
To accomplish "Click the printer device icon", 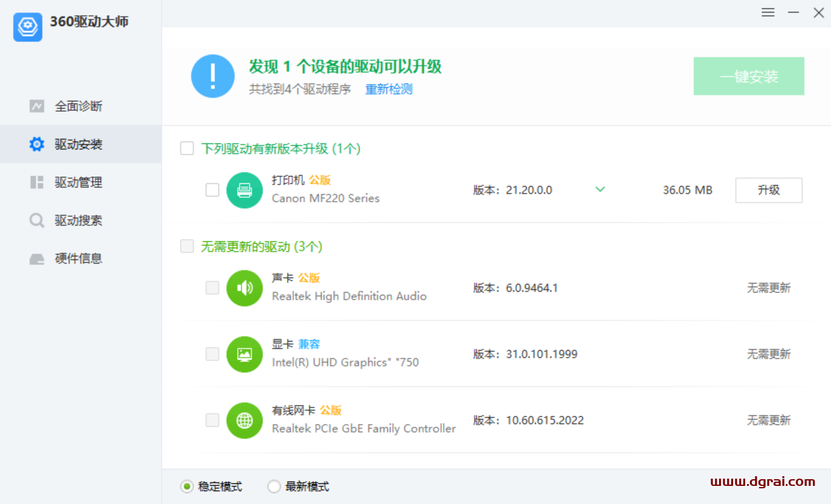I will coord(244,190).
